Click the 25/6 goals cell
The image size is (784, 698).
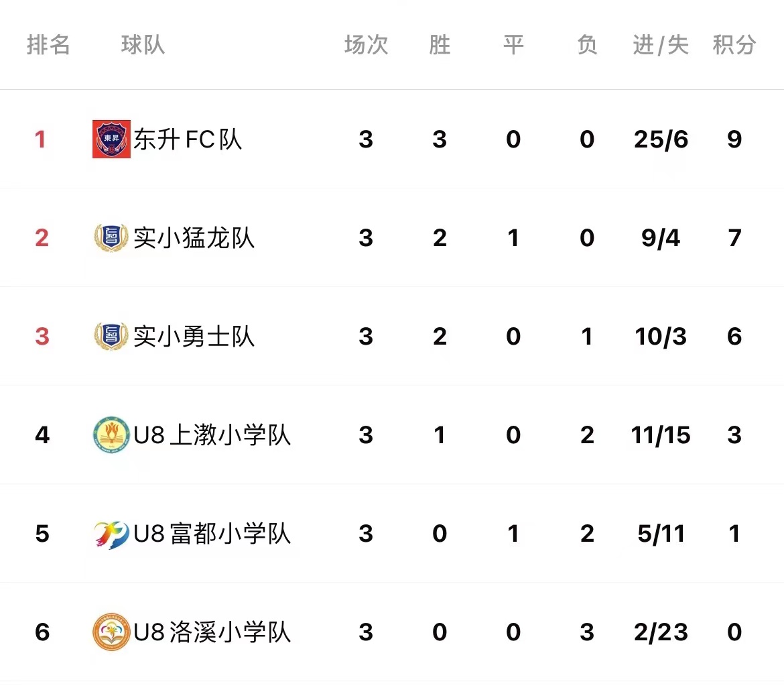tap(661, 139)
